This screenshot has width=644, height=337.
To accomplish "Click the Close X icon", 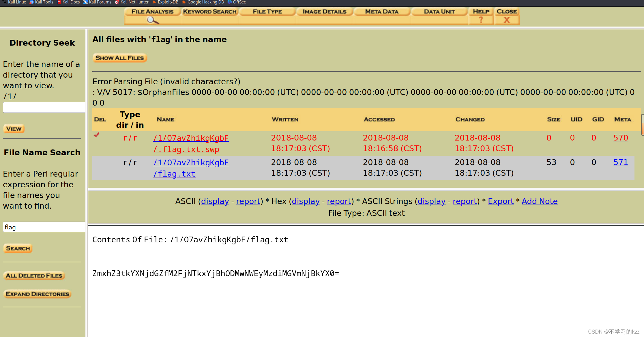I will 507,20.
